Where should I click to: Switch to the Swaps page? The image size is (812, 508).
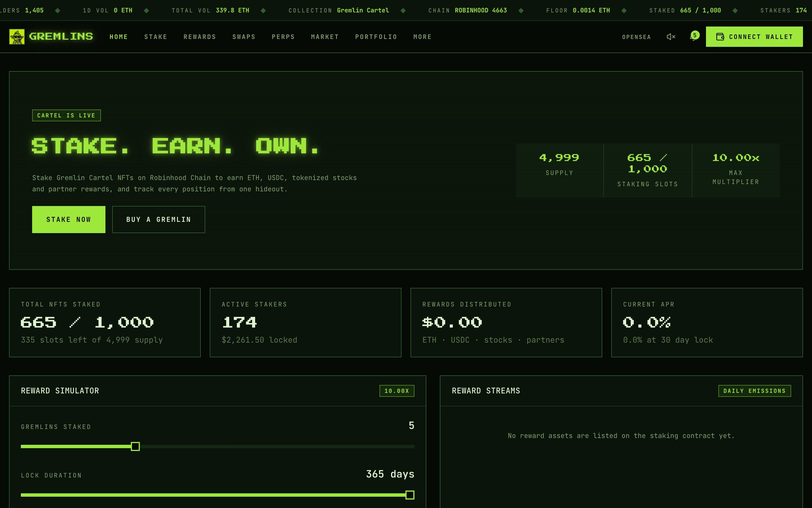[x=244, y=37]
